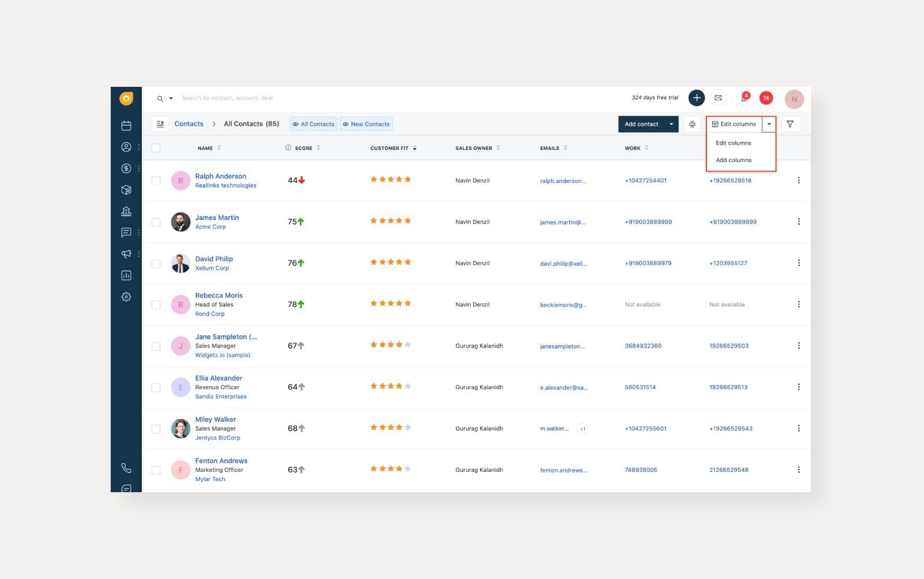924x579 pixels.
Task: Select the Ralph Anderson row checkbox
Action: tap(156, 181)
